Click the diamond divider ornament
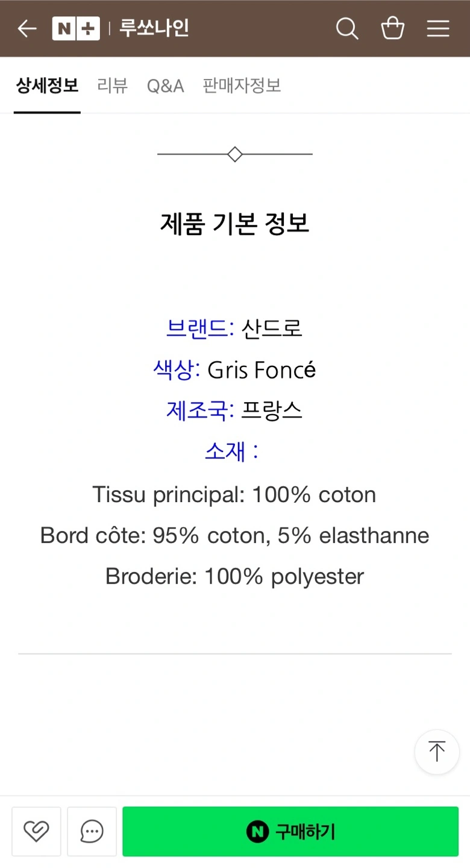The height and width of the screenshot is (868, 470). 235,154
